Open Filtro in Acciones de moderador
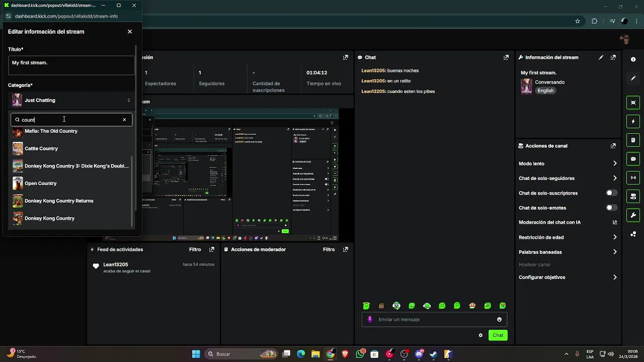644x362 pixels. [x=329, y=249]
